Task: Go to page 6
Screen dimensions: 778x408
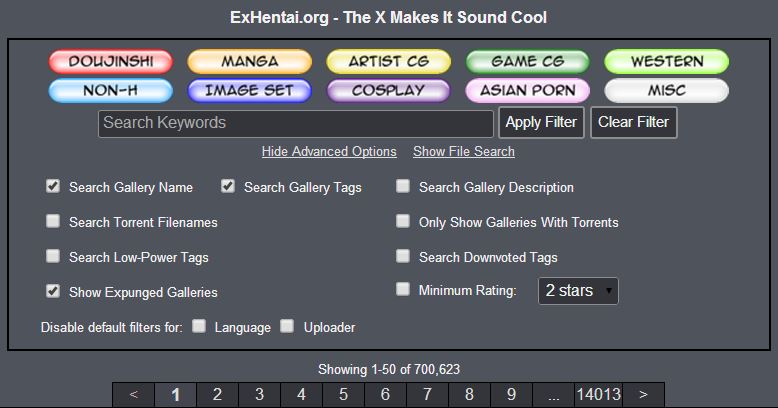Action: tap(386, 395)
